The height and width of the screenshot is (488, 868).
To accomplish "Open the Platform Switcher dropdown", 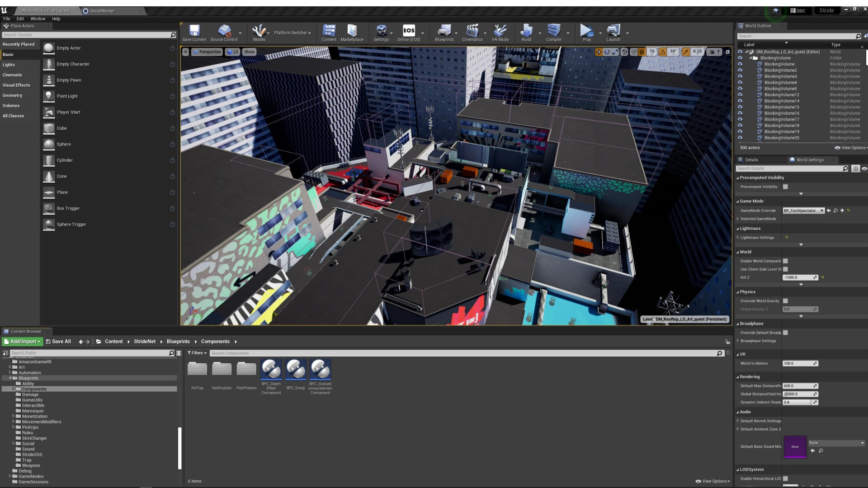I will pyautogui.click(x=292, y=33).
